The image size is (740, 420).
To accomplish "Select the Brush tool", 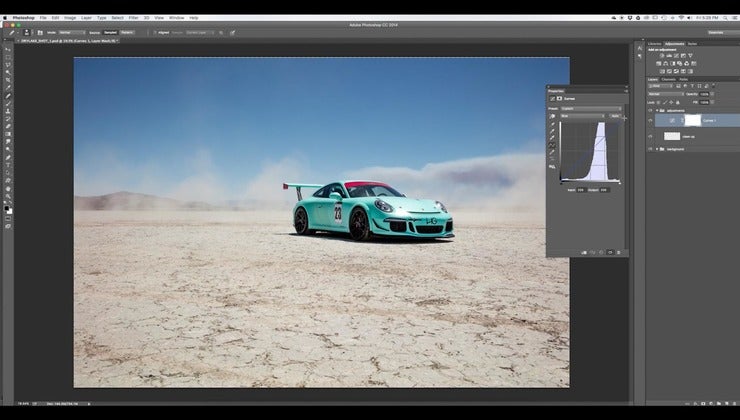I will pos(8,103).
